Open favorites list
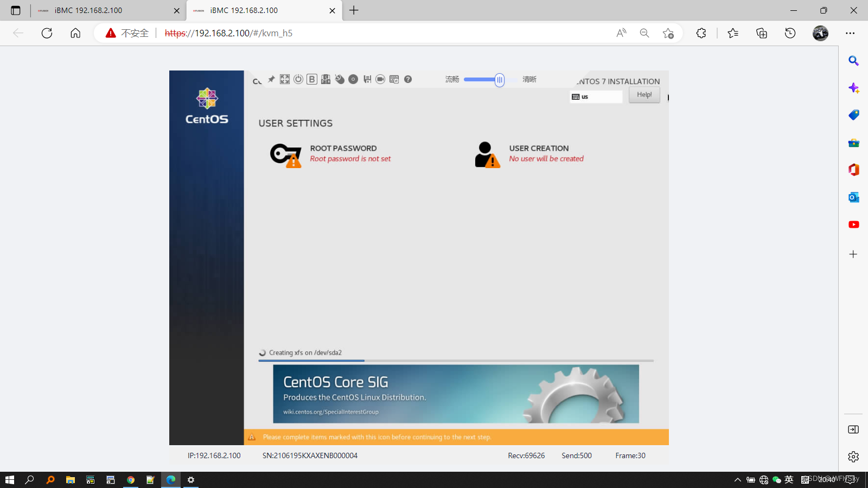Screen dimensions: 868x488 pyautogui.click(x=733, y=33)
